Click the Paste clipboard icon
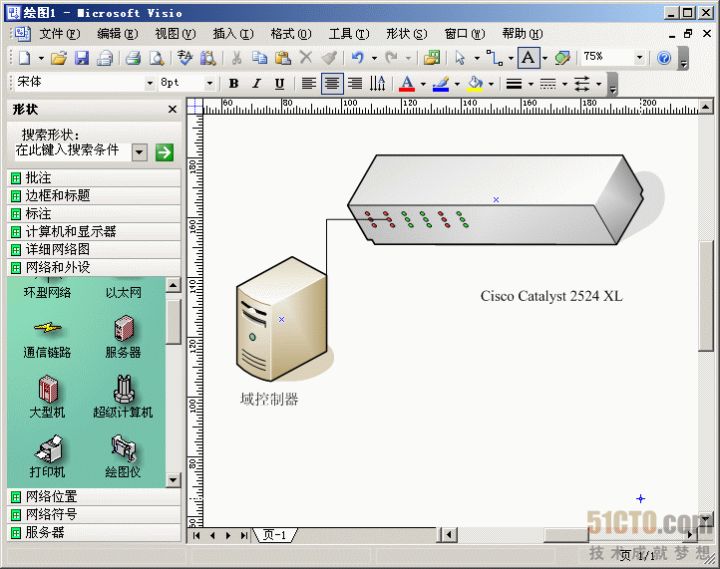Screen dimensions: 720x569 pos(282,58)
